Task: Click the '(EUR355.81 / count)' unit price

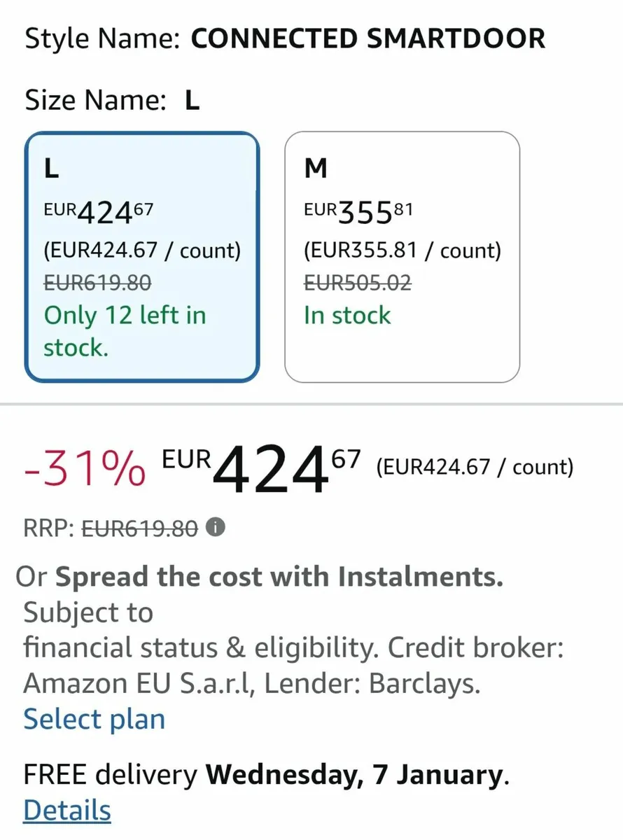Action: pyautogui.click(x=402, y=250)
